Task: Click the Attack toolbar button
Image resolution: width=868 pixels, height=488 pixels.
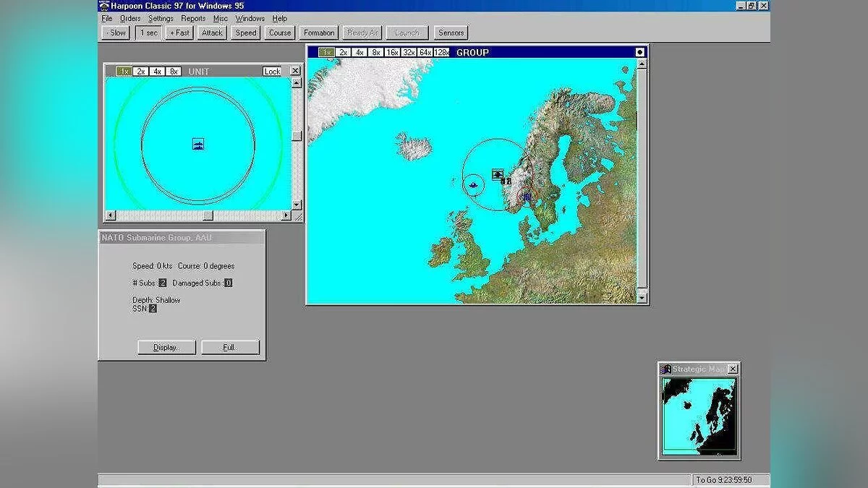Action: [x=213, y=33]
